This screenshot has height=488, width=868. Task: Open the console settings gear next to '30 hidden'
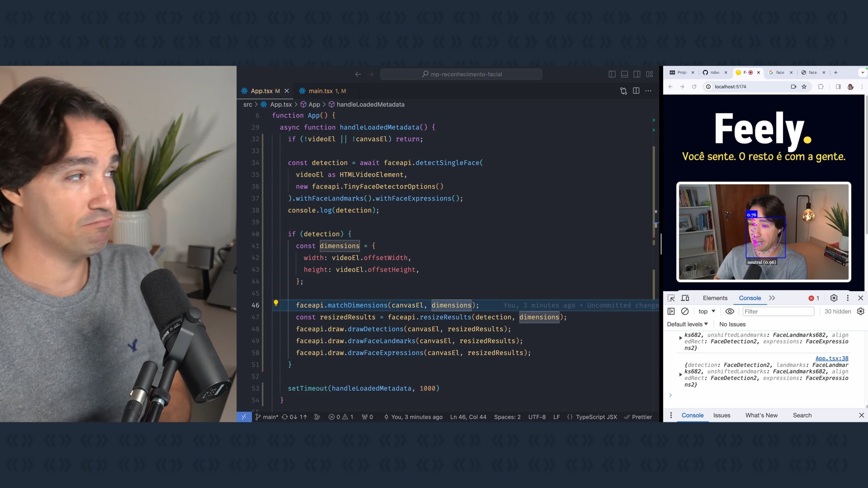coord(860,311)
